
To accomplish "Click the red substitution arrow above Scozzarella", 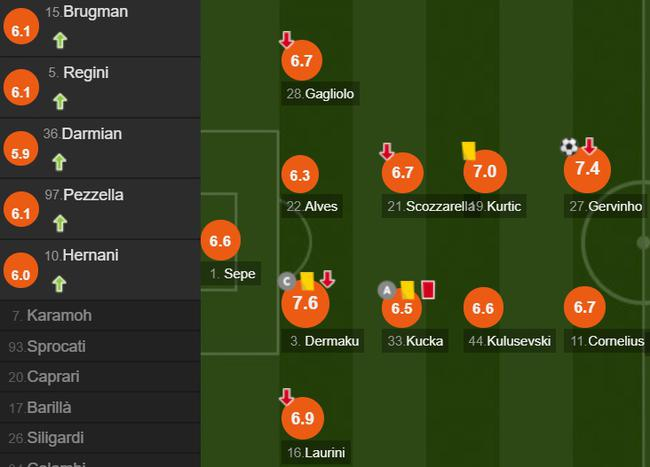I will coord(387,152).
